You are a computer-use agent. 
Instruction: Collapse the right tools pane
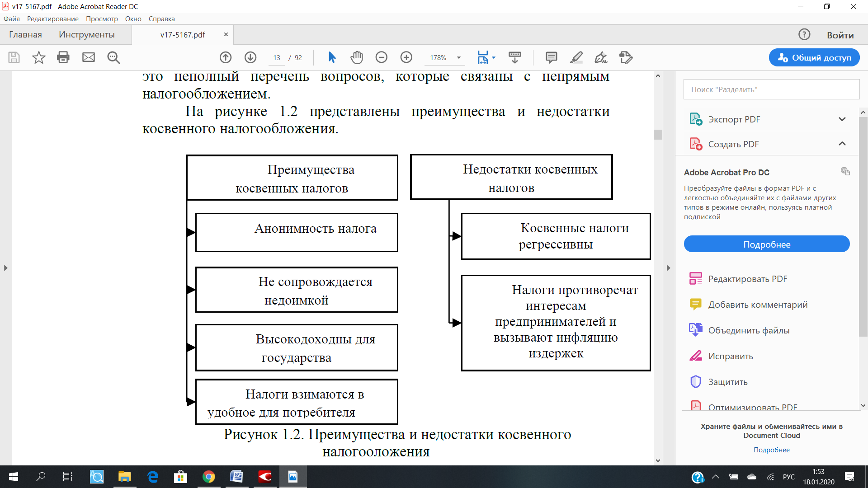tap(669, 268)
